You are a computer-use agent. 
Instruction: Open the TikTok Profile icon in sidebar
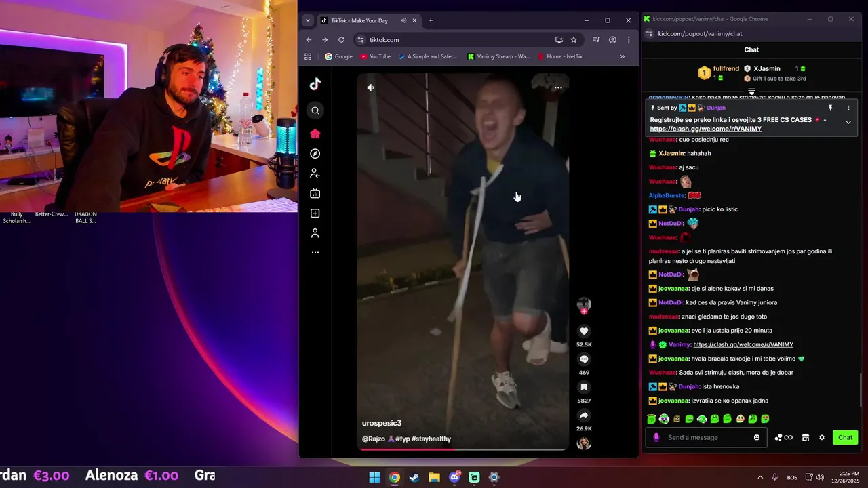pos(315,233)
